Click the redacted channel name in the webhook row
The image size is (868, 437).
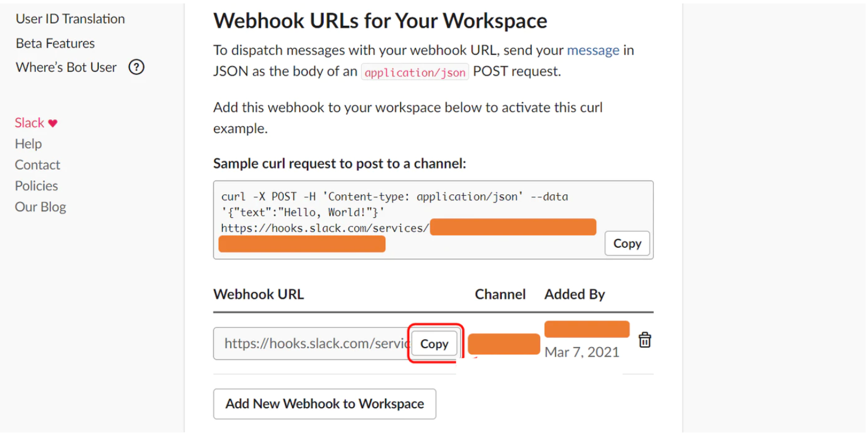point(504,344)
